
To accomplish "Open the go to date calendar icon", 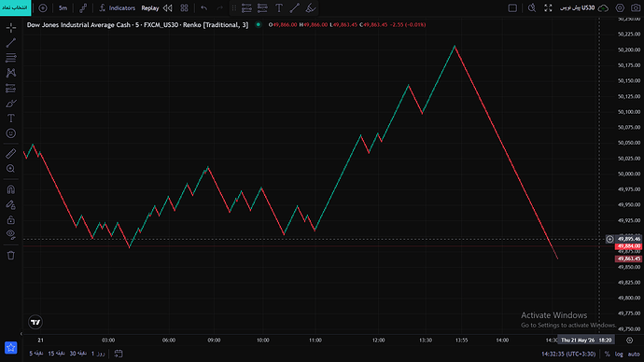I will click(x=119, y=354).
